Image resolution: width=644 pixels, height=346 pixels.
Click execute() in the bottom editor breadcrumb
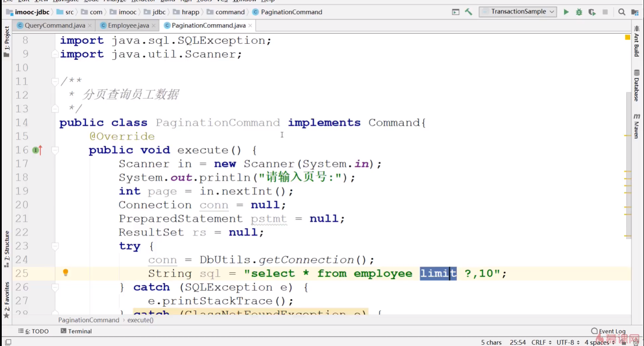click(x=140, y=320)
